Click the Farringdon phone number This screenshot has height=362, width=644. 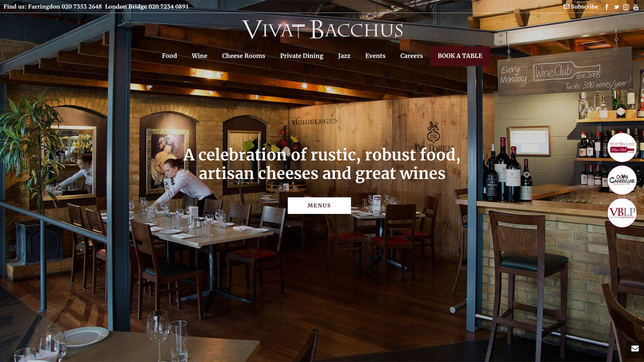pyautogui.click(x=82, y=6)
